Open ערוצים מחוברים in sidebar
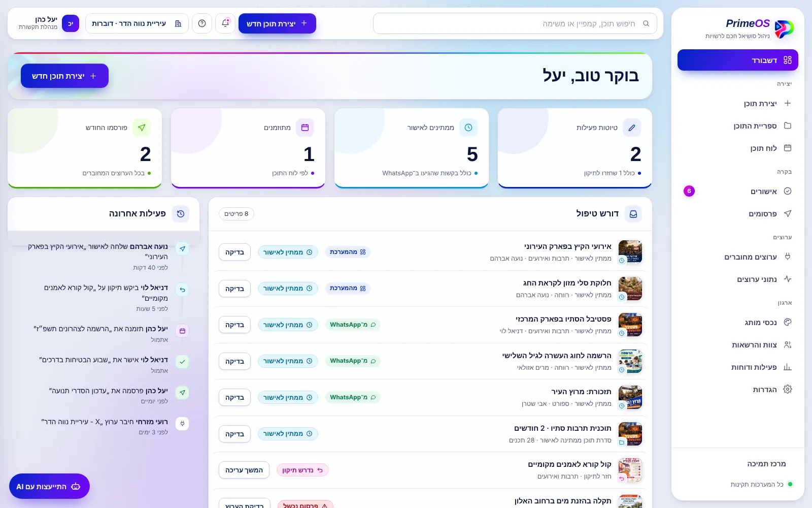The height and width of the screenshot is (508, 812). (737, 257)
